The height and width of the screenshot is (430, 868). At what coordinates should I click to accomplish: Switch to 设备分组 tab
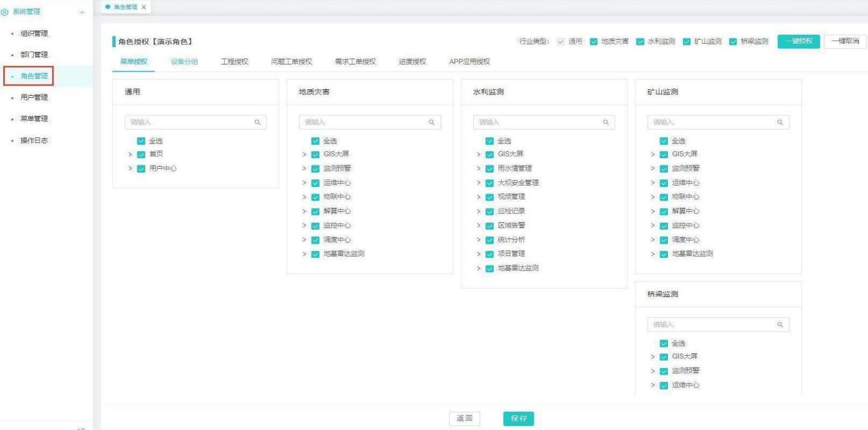click(184, 61)
